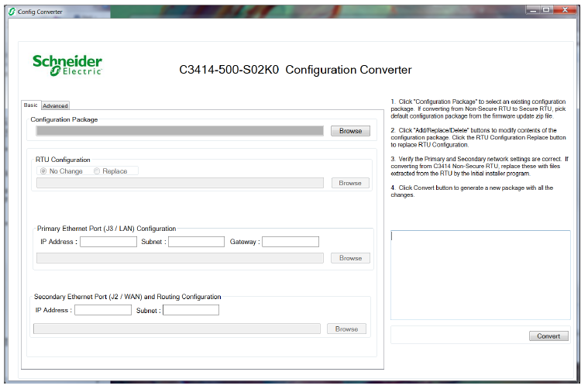Click the Secondary Ethernet file path field

pos(177,329)
